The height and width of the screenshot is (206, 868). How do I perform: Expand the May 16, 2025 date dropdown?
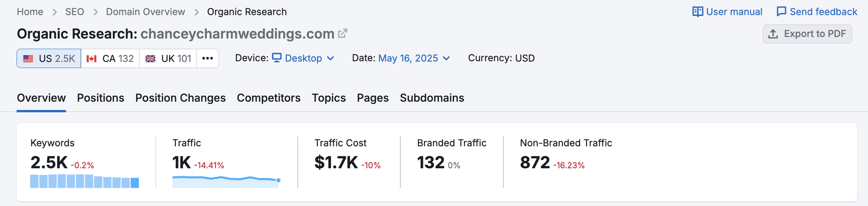[414, 58]
